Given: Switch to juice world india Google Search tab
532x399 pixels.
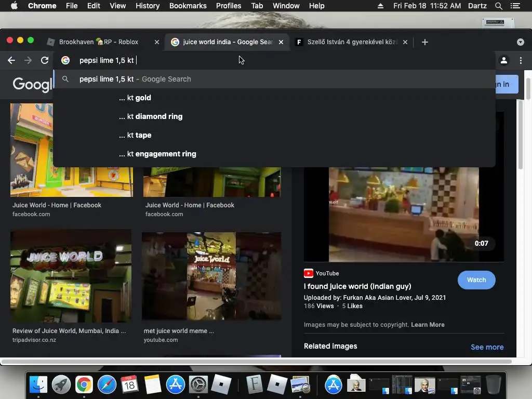Looking at the screenshot, I should [x=228, y=42].
